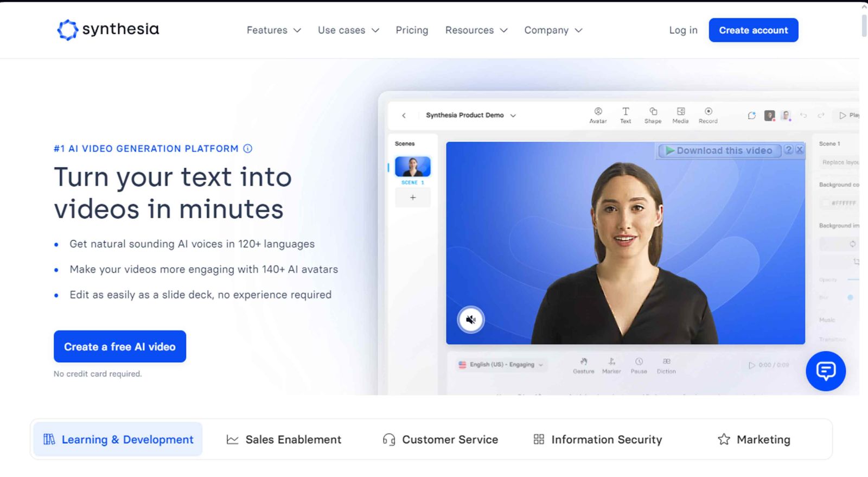868x477 pixels.
Task: Click the headline 'Turn your text into'
Action: click(173, 177)
